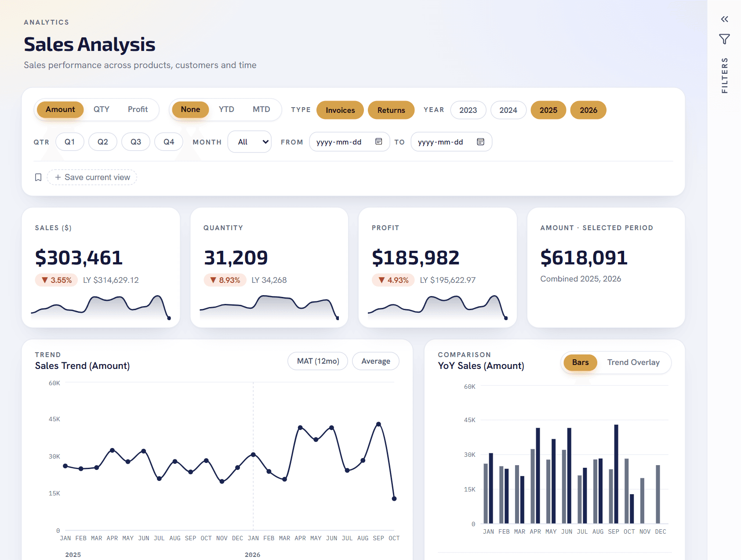Click the Quantity 31,209 value

[236, 257]
